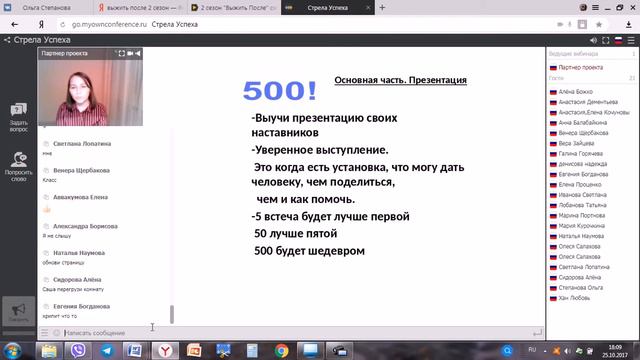
Task: Enter fullscreen mode in webinar header
Action: click(606, 40)
